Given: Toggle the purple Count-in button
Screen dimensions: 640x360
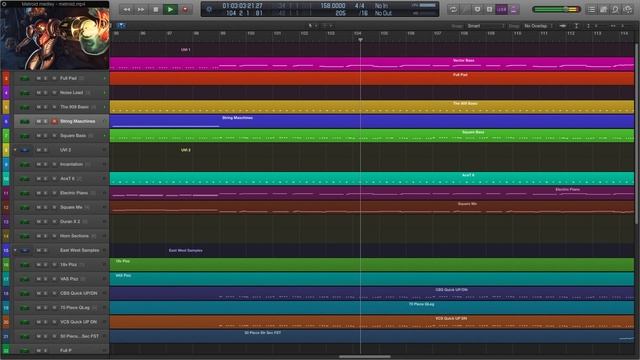Looking at the screenshot, I should point(502,9).
